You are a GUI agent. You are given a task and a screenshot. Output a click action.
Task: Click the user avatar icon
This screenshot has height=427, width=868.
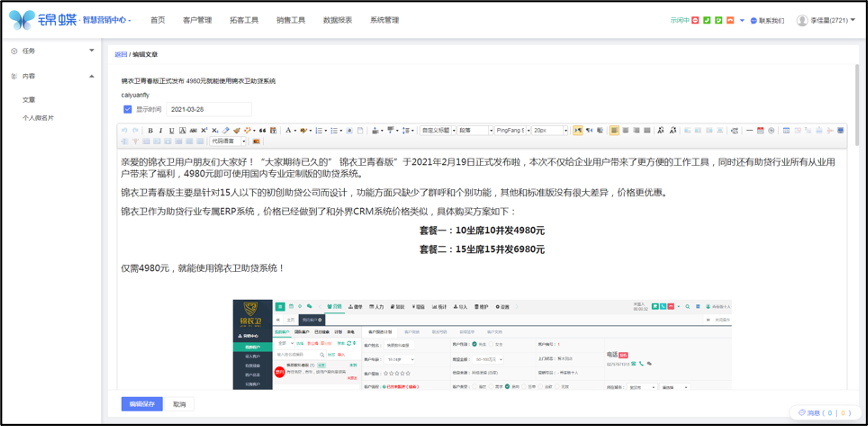(x=802, y=20)
